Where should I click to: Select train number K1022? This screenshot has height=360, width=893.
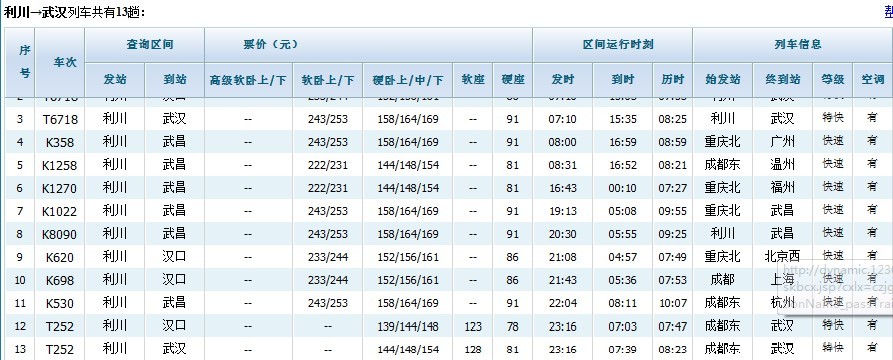click(60, 211)
